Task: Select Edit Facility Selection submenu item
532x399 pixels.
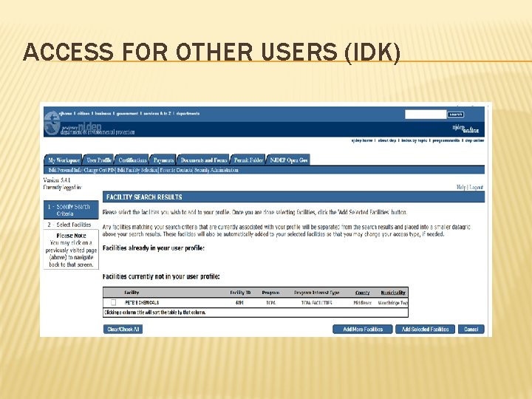Action: tap(137, 170)
